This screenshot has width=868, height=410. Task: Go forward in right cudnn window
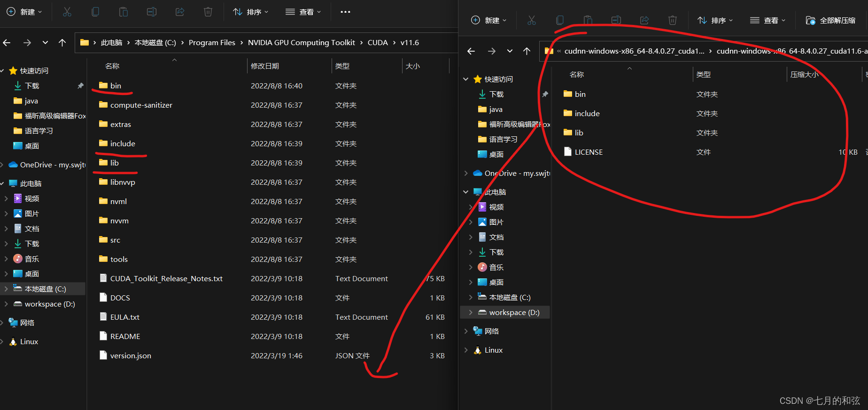click(x=492, y=51)
